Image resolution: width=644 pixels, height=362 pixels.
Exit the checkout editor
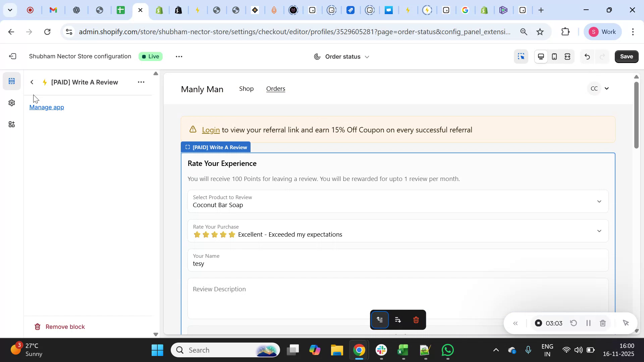(x=12, y=56)
